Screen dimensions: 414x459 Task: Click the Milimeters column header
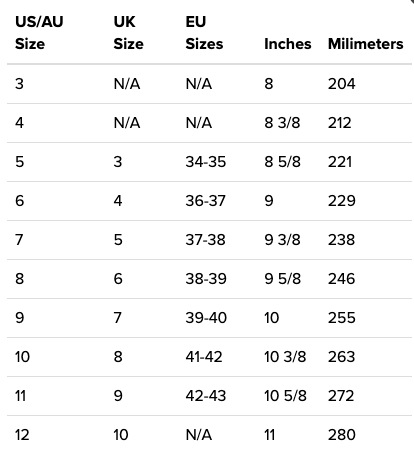(365, 44)
